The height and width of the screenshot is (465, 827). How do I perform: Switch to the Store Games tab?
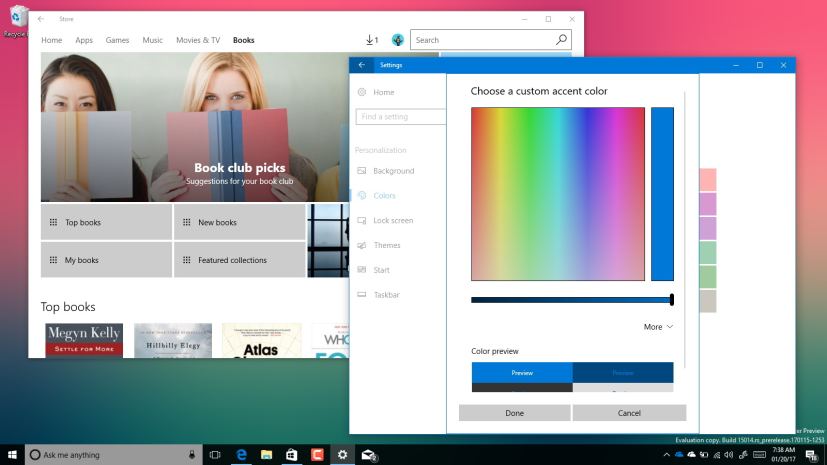pos(117,40)
